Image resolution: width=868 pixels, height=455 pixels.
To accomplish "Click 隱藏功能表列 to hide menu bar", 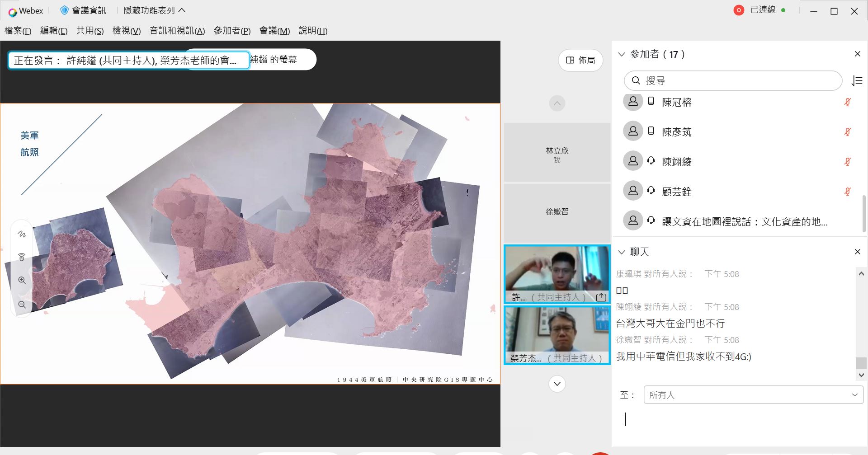I will pyautogui.click(x=154, y=10).
